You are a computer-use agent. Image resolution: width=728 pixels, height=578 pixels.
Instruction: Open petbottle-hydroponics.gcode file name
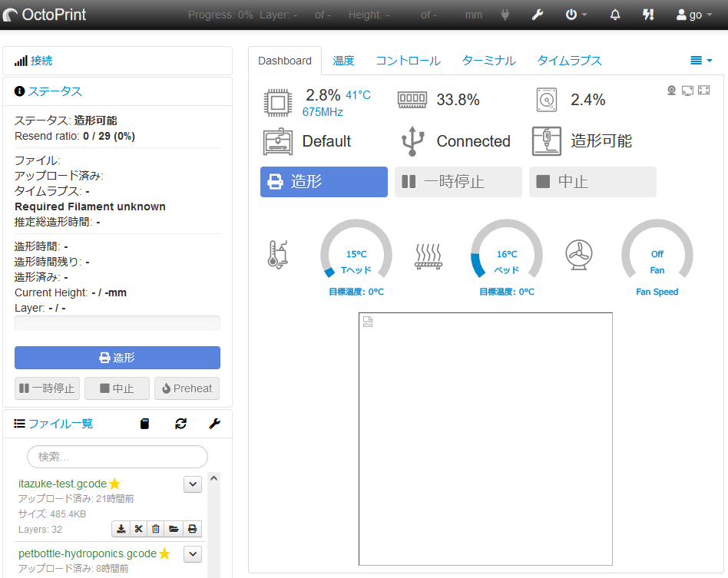[88, 553]
